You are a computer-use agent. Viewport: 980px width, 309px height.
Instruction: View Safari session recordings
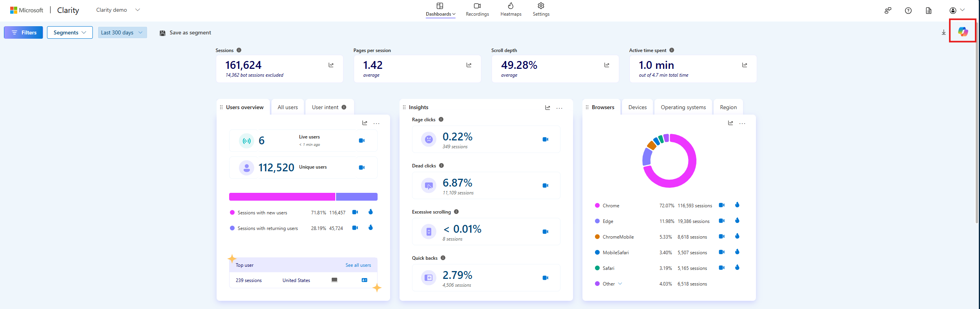(722, 268)
